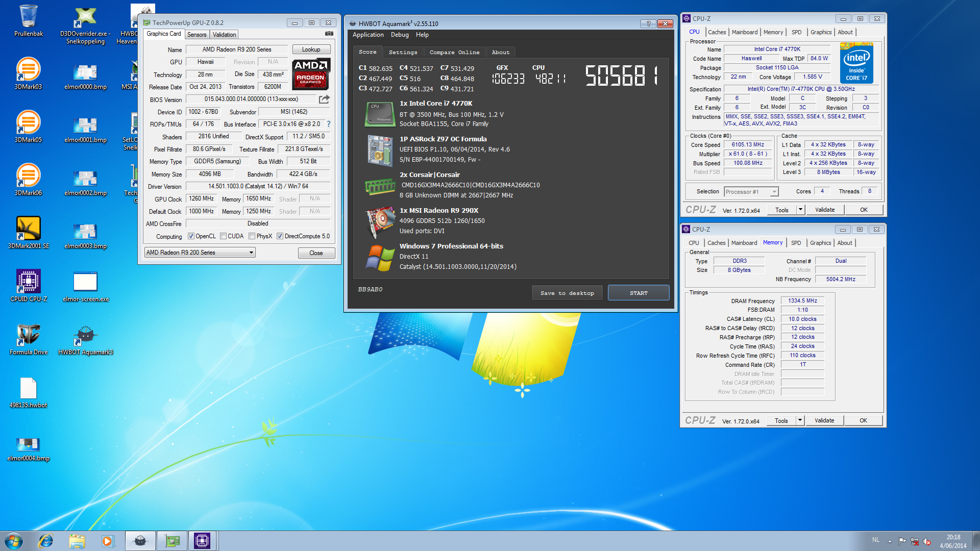Open the CPUID CPU-Z desktop shortcut
Viewport: 980px width, 551px height.
pos(29,286)
